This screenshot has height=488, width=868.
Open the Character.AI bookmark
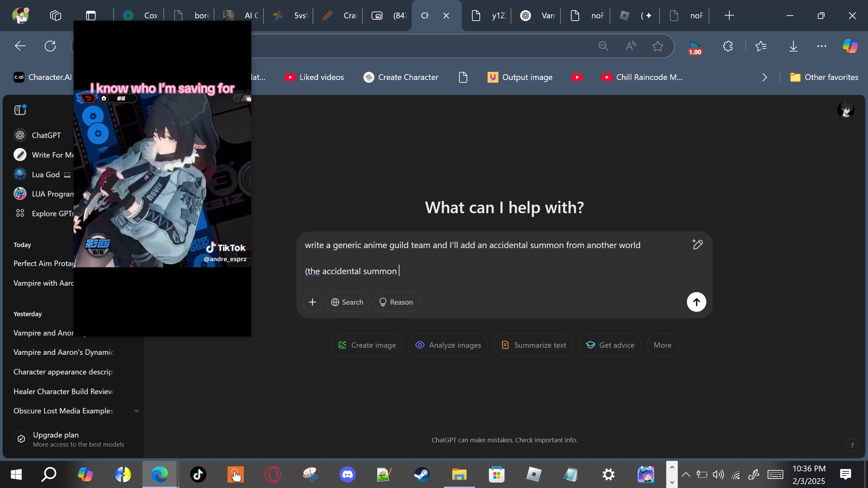(43, 77)
